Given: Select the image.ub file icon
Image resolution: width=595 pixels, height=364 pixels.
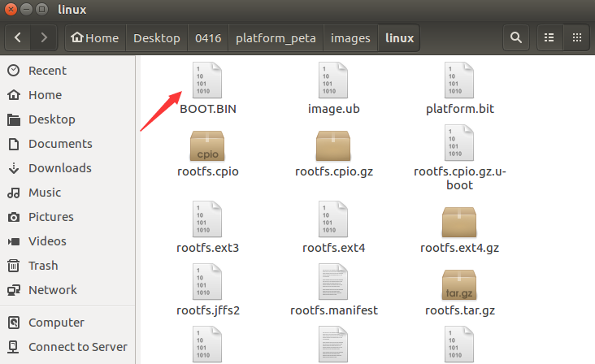Looking at the screenshot, I should click(x=333, y=80).
